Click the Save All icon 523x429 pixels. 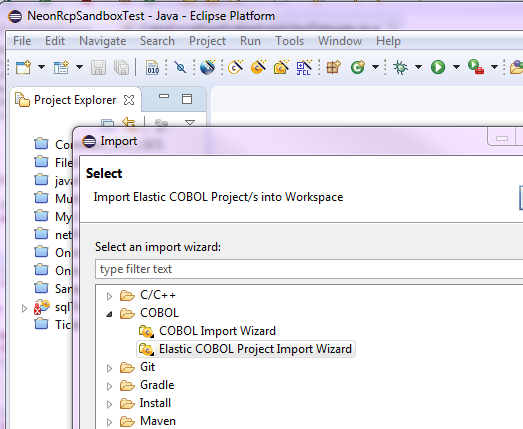tap(121, 67)
